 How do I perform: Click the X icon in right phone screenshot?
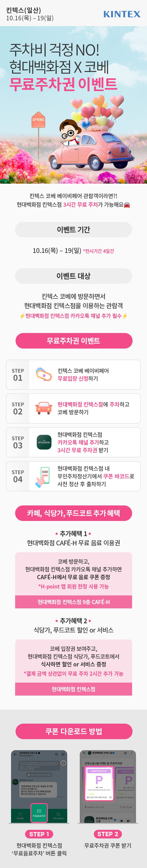pos(84,753)
